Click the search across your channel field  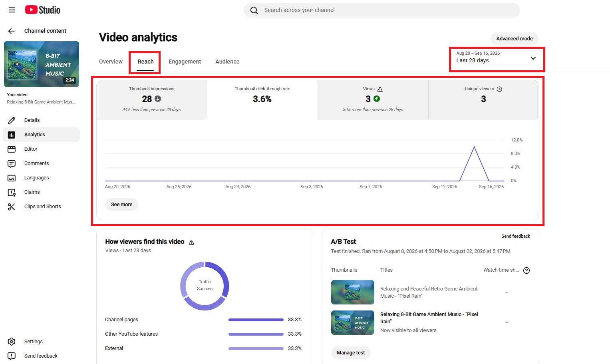(381, 10)
